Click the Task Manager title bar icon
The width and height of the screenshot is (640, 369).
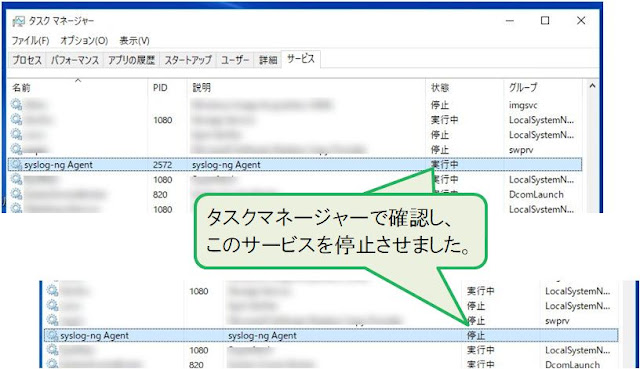click(x=18, y=21)
